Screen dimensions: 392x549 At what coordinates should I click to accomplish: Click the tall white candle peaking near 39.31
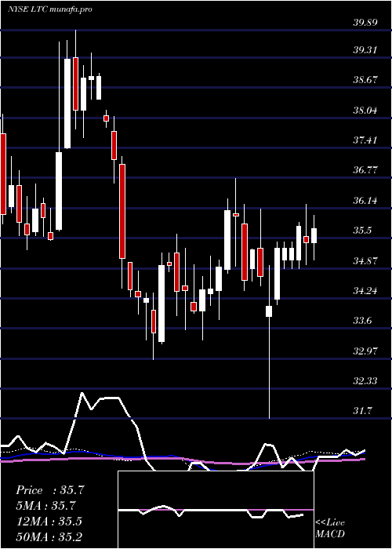[67, 104]
